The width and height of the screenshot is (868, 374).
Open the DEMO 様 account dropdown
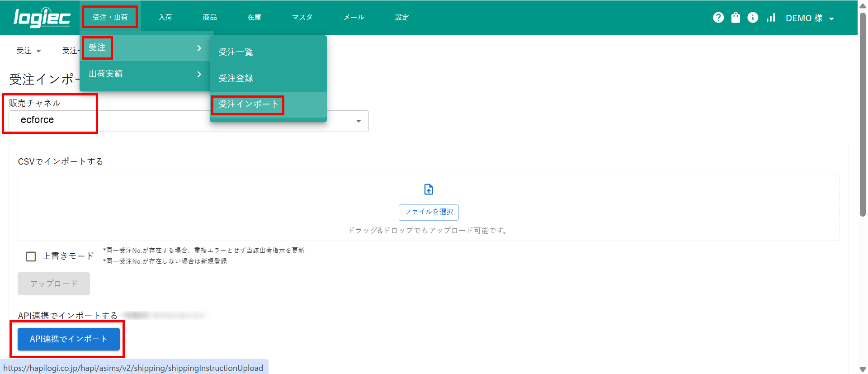tap(809, 18)
